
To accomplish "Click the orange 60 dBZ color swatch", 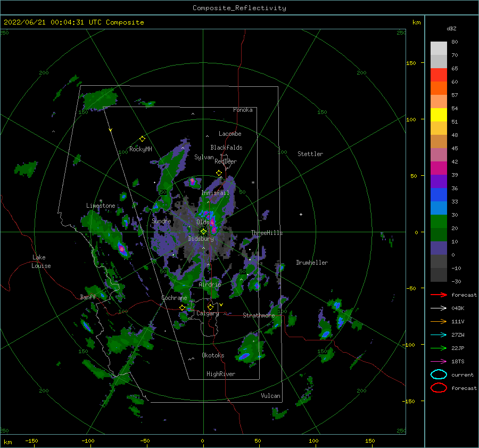I will (x=439, y=88).
